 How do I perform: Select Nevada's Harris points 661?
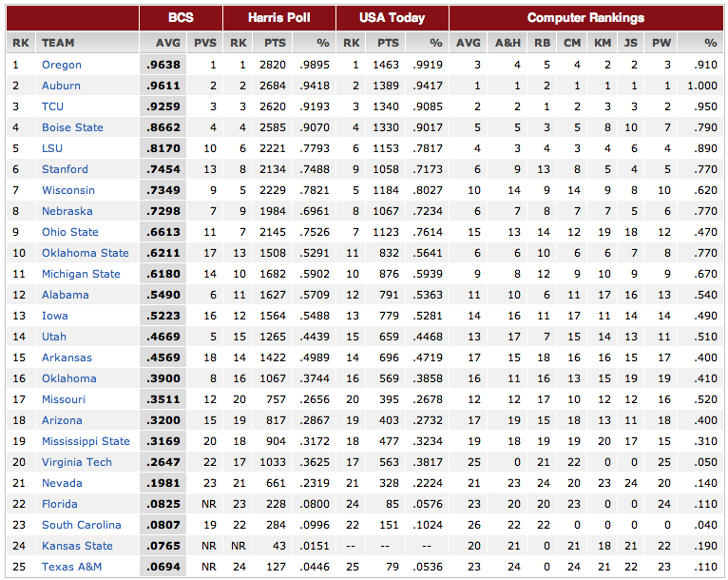tap(276, 482)
